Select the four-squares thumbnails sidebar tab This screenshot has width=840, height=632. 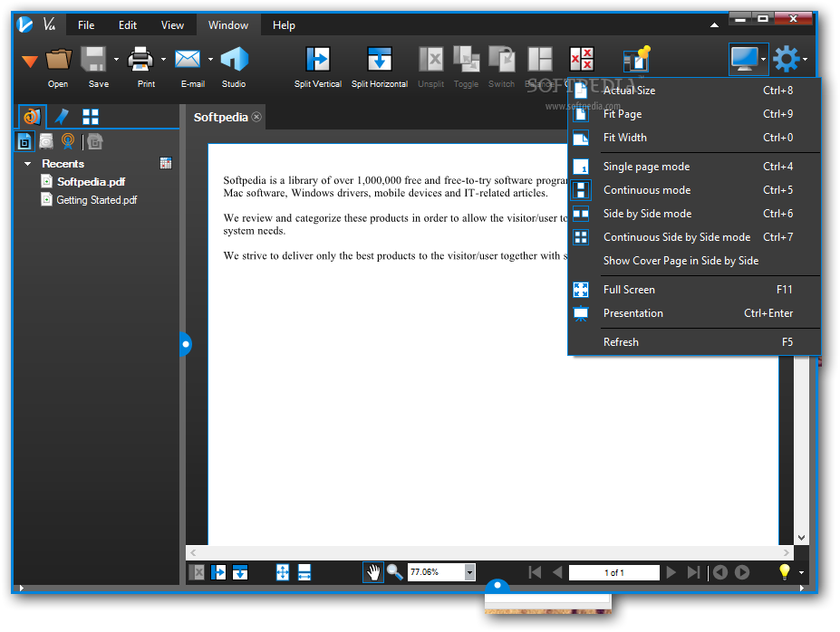click(91, 117)
